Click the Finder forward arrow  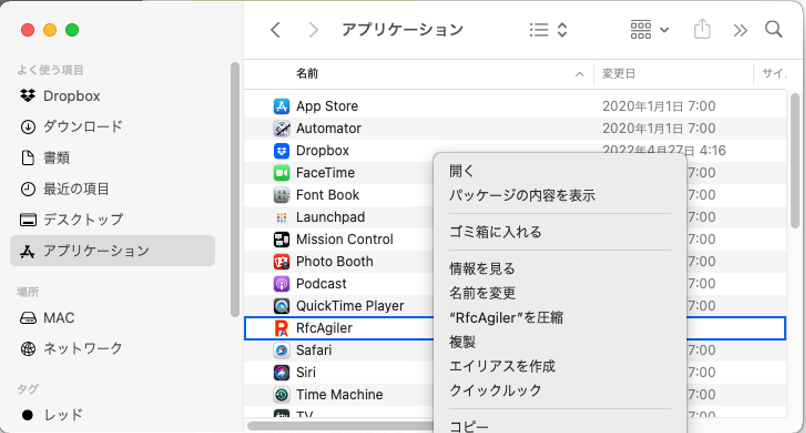tap(313, 30)
